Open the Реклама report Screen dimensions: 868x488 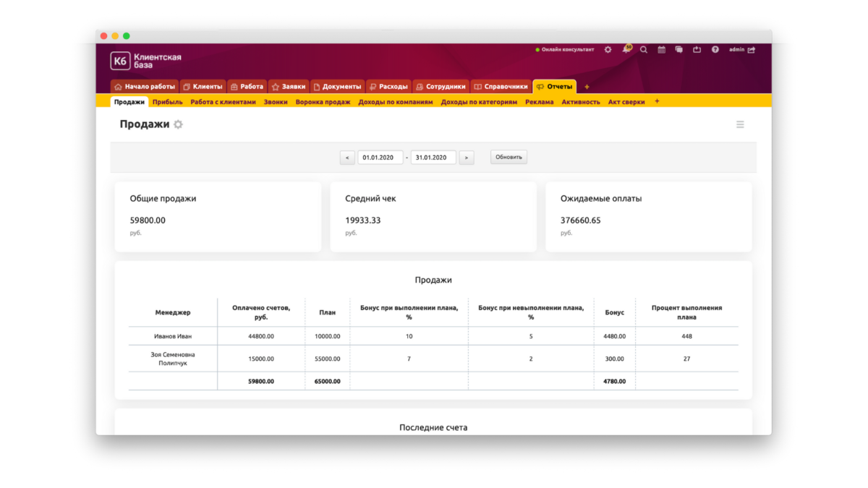pos(540,102)
